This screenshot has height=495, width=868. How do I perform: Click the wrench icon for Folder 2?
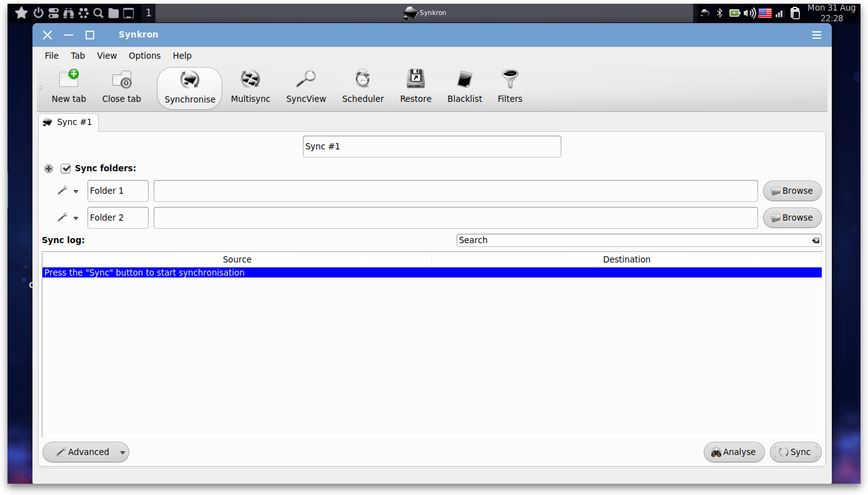tap(62, 217)
